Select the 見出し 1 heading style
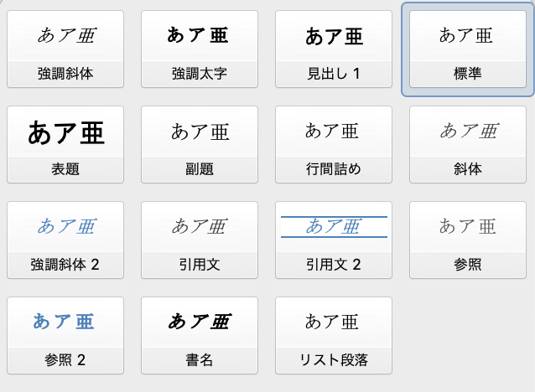The width and height of the screenshot is (535, 392). (x=334, y=49)
